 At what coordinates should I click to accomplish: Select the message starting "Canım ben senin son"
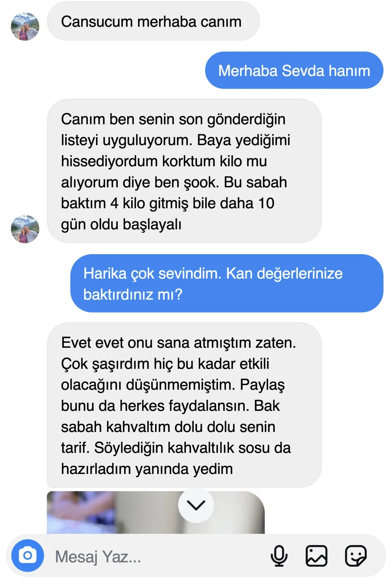[184, 171]
